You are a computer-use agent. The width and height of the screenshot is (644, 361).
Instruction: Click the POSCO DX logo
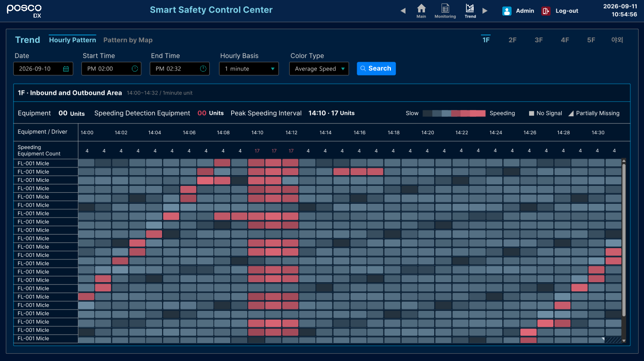(x=24, y=11)
